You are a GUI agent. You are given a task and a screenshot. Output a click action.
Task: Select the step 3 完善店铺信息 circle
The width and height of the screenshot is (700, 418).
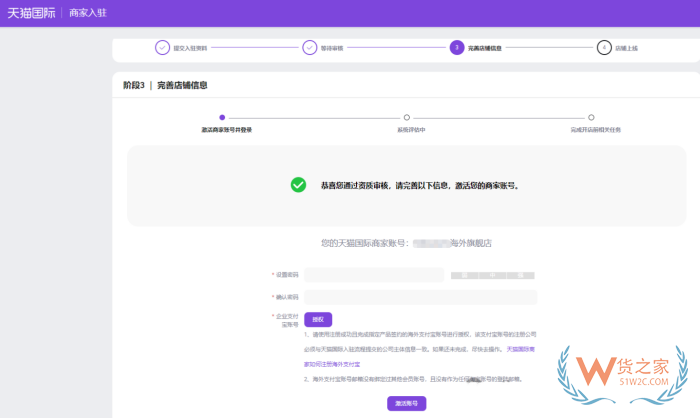[457, 47]
